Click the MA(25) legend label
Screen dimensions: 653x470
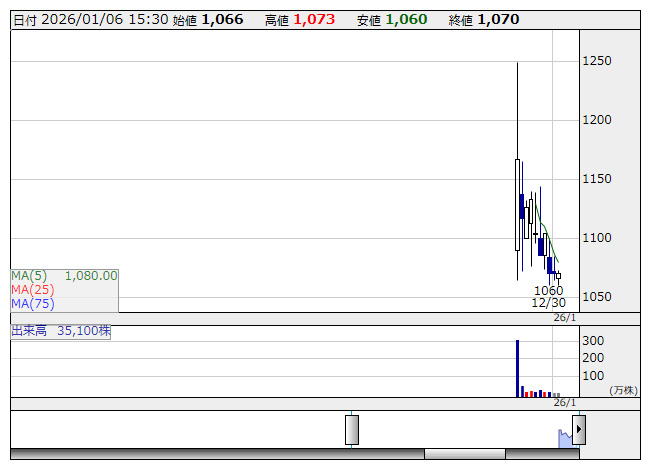point(33,290)
